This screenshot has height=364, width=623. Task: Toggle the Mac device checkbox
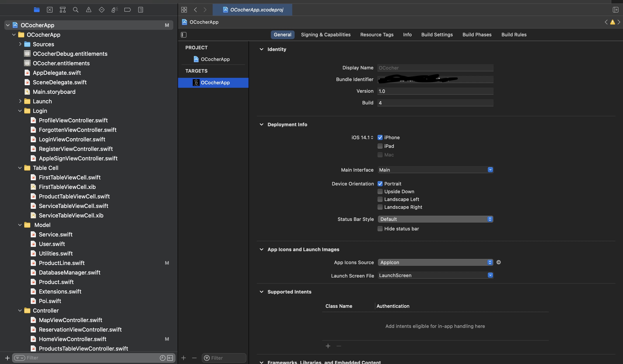point(380,155)
